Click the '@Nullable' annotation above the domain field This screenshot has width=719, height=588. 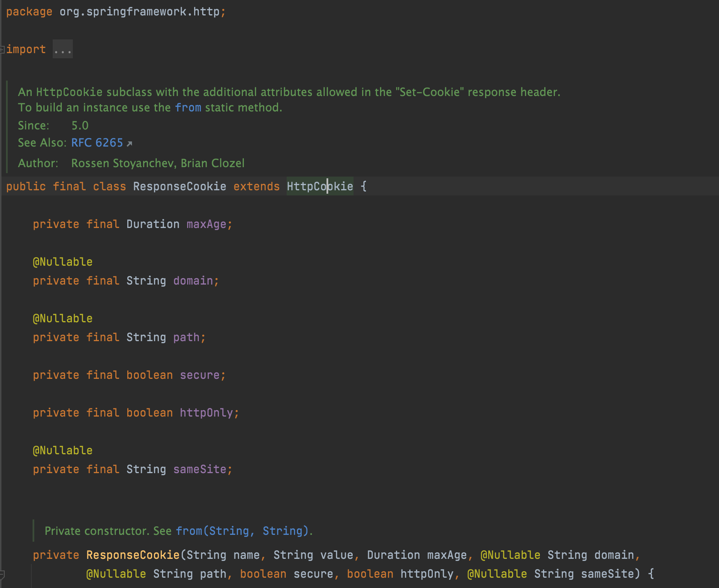pos(63,262)
